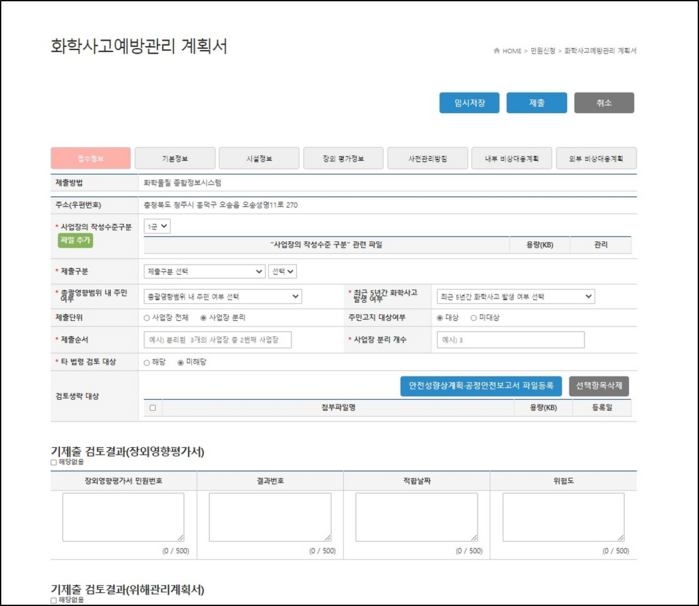This screenshot has width=699, height=606.
Task: Open the 1군 level dropdown
Action: click(x=157, y=227)
